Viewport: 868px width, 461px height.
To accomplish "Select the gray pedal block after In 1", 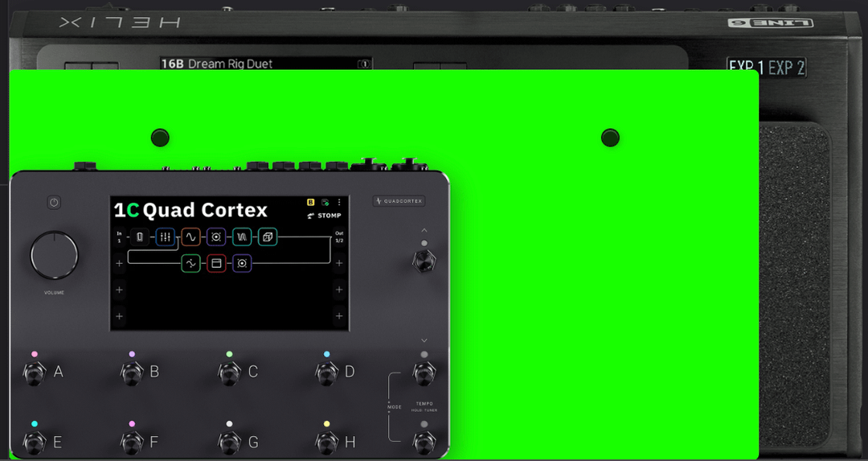I will [x=140, y=237].
